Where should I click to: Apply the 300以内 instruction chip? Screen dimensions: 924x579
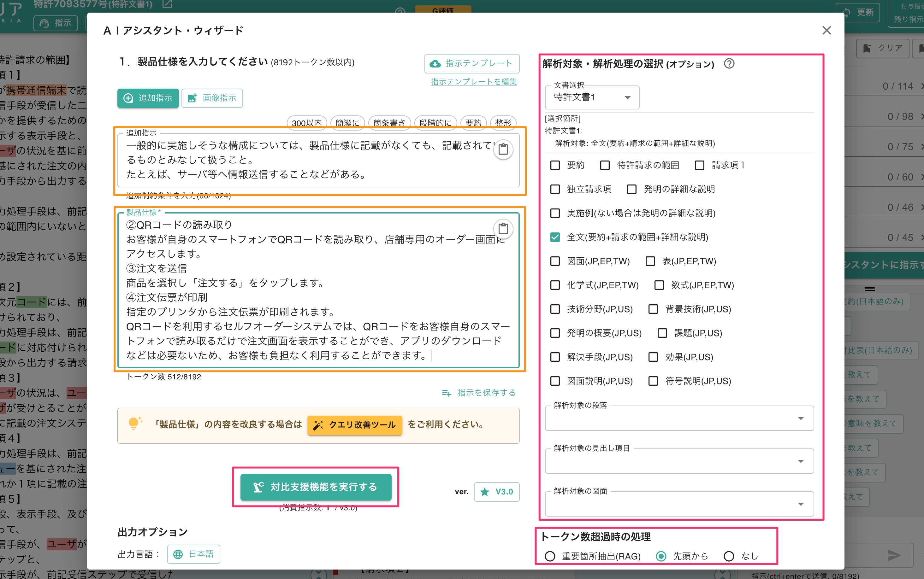(x=306, y=123)
